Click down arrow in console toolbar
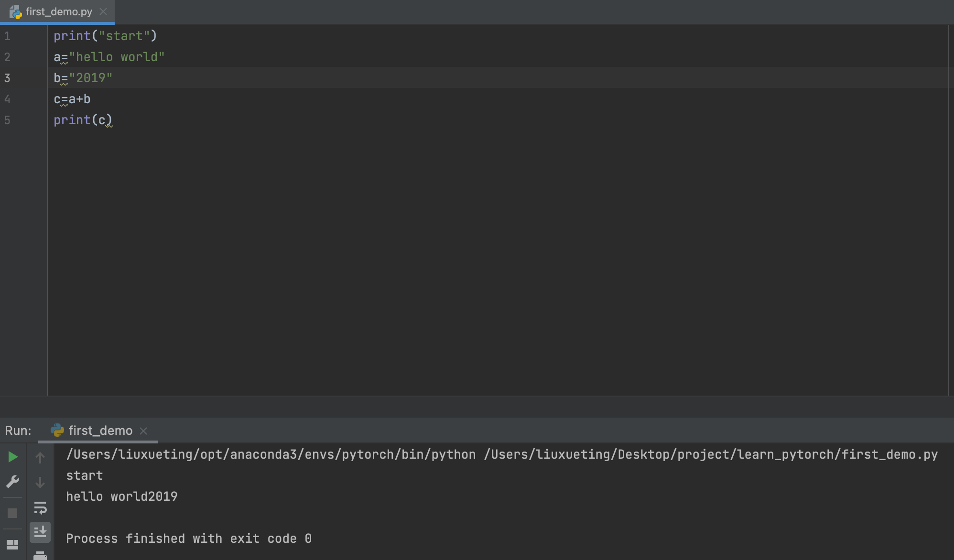Image resolution: width=954 pixels, height=560 pixels. pos(40,483)
